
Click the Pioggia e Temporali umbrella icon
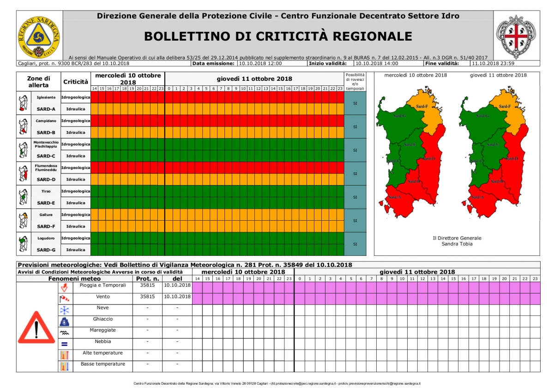(64, 288)
